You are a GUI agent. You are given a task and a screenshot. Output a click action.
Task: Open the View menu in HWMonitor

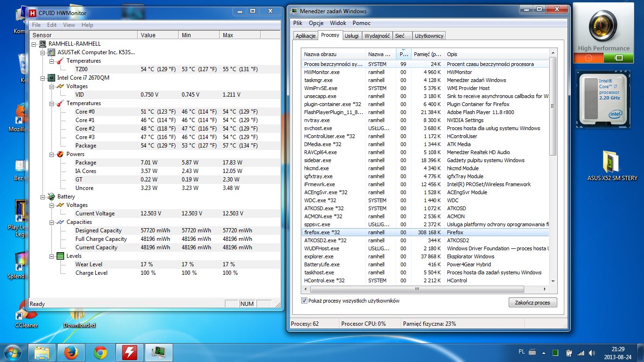[69, 25]
